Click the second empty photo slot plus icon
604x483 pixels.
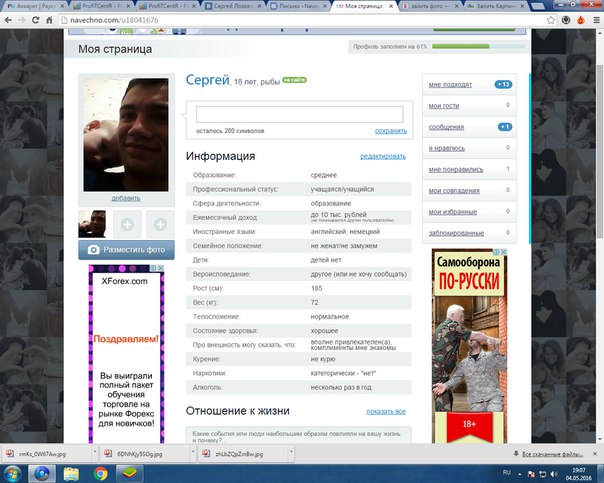pos(160,224)
